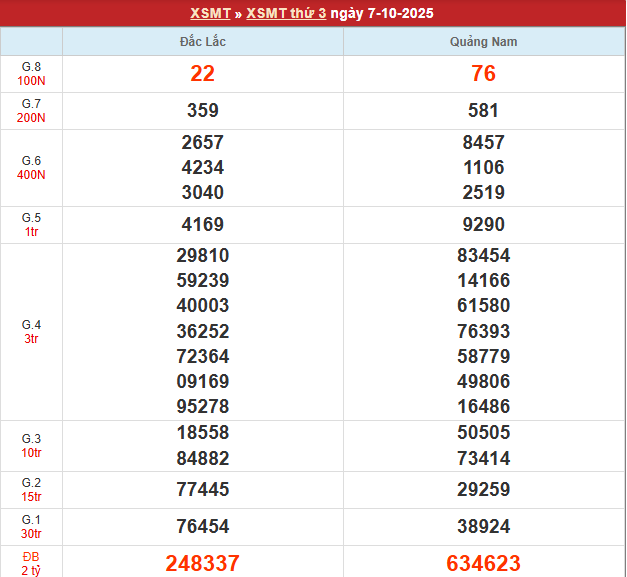Click Quảng Nam G.4 number 76393
The height and width of the screenshot is (577, 627).
tap(484, 331)
